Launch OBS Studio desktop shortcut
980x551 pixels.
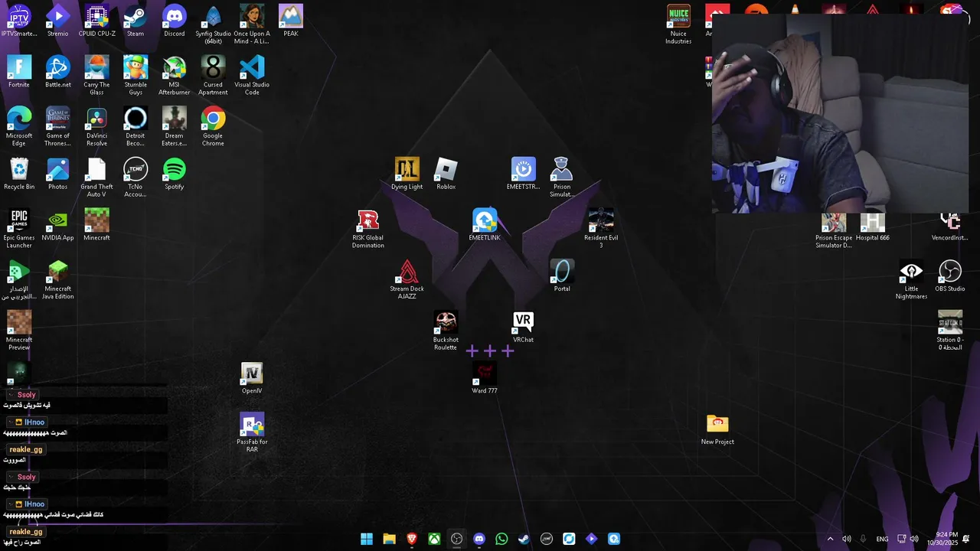[x=950, y=276]
